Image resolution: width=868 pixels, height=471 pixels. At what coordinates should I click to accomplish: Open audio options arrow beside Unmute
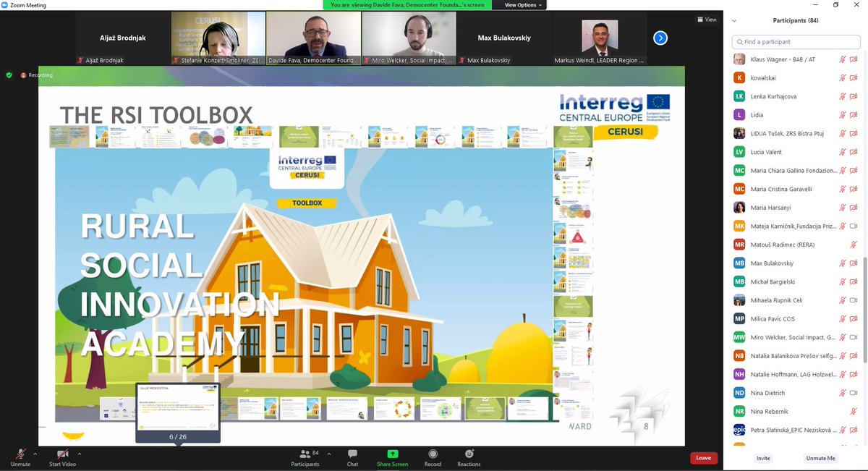coord(35,454)
